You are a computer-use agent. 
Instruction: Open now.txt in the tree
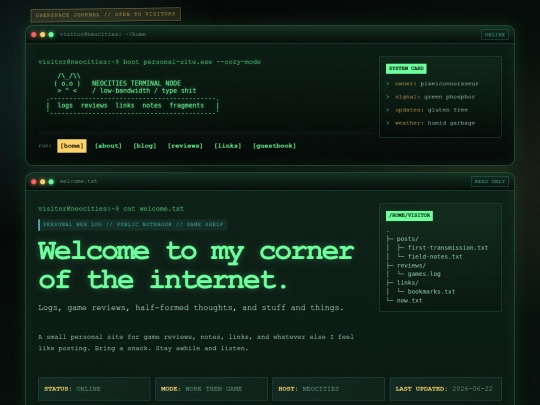point(409,301)
